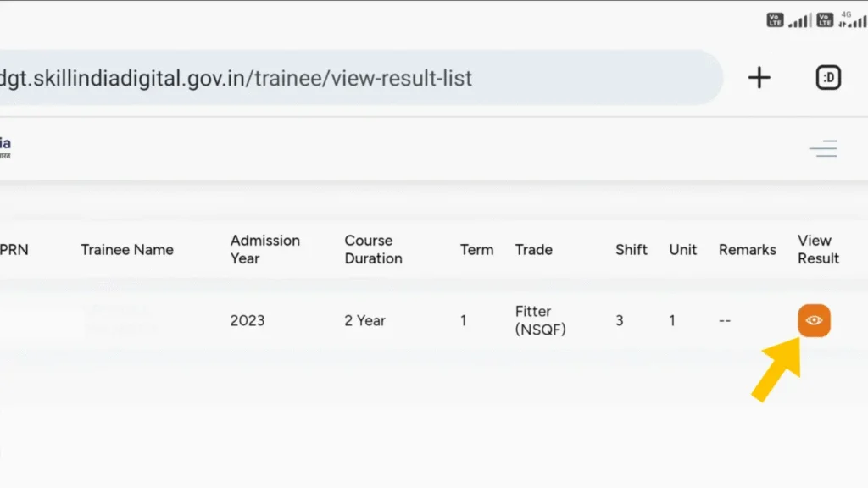Select the Admission Year column header
Image resolution: width=868 pixels, height=488 pixels.
coord(264,249)
